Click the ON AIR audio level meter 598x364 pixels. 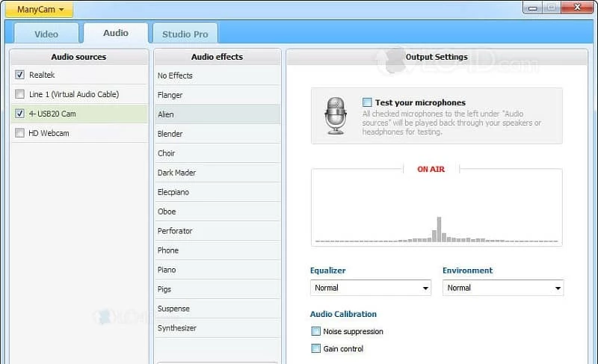pyautogui.click(x=437, y=209)
